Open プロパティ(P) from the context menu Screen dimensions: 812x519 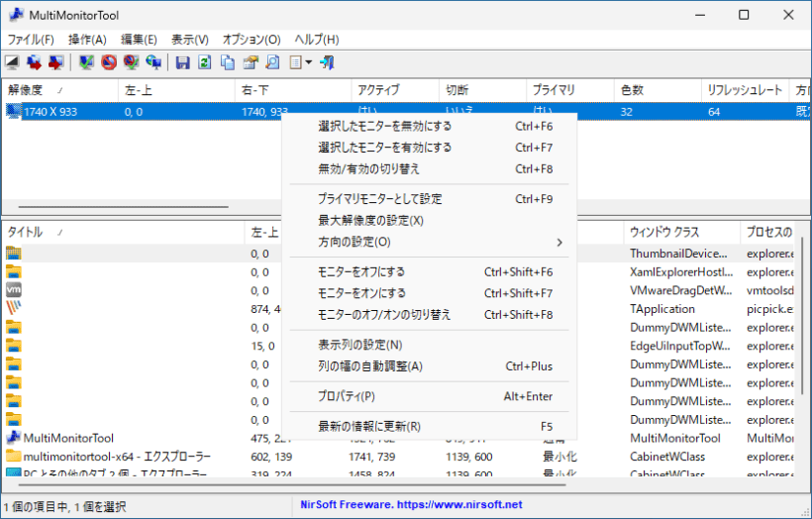(429, 396)
